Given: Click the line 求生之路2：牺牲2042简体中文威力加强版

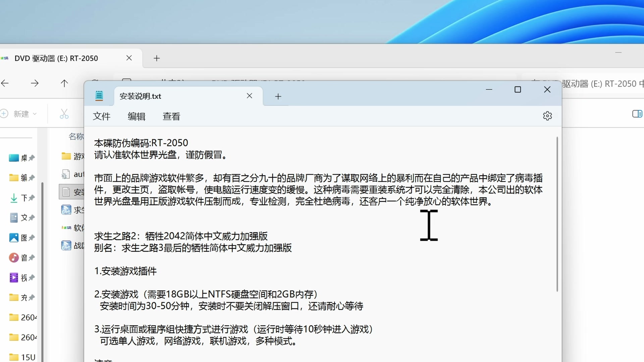Looking at the screenshot, I should tap(181, 236).
